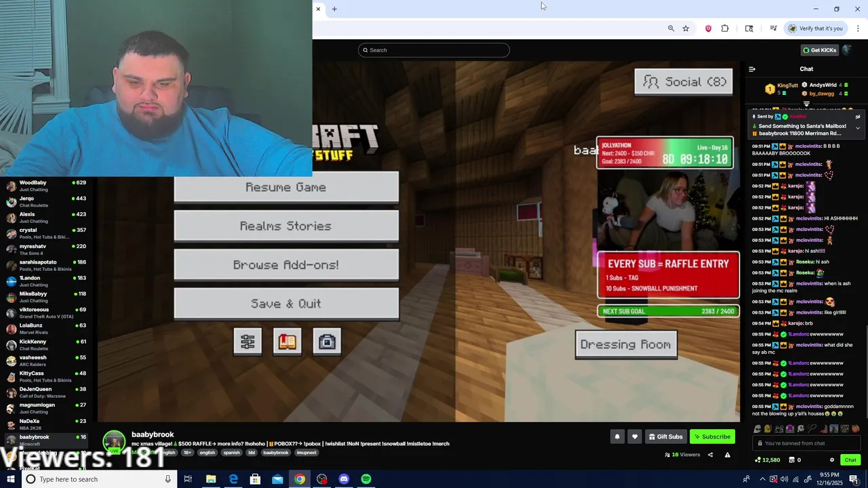The image size is (868, 488).
Task: Open chat settings gear icon
Action: point(832,460)
